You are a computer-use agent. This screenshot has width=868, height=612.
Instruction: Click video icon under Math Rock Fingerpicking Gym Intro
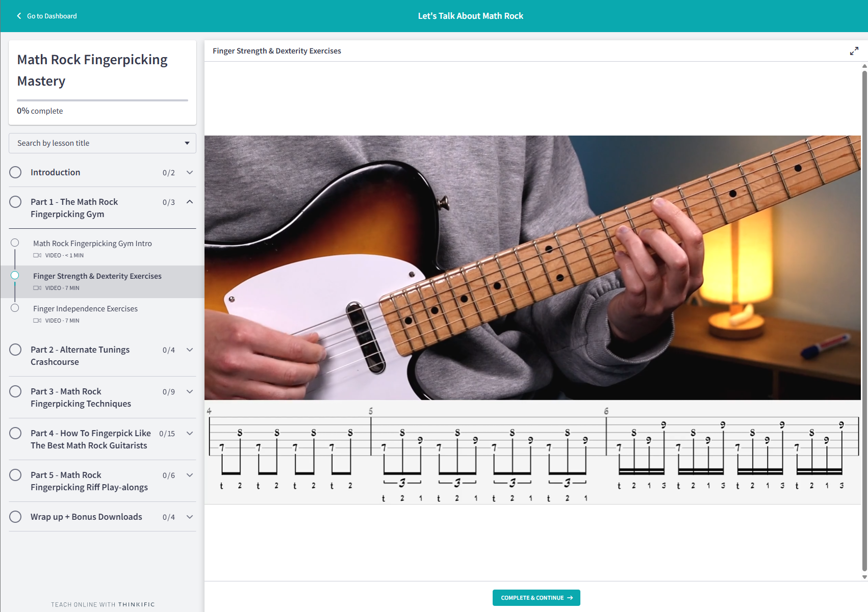[x=37, y=255]
